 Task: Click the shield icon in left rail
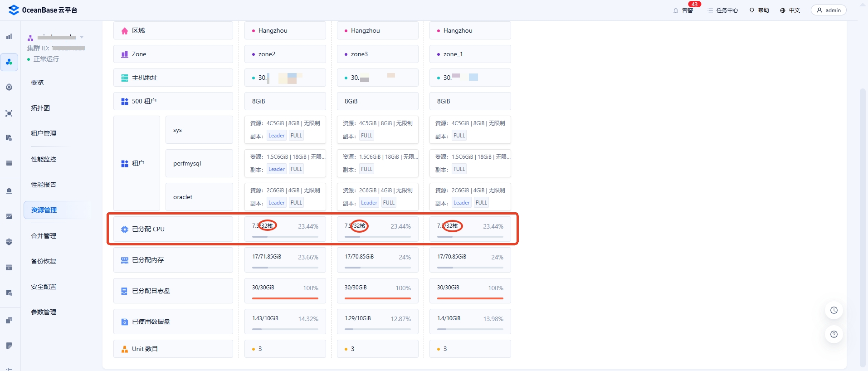9,242
